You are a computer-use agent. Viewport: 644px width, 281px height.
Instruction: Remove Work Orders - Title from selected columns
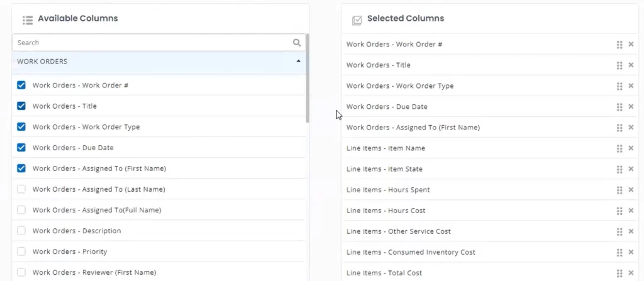[x=631, y=65]
